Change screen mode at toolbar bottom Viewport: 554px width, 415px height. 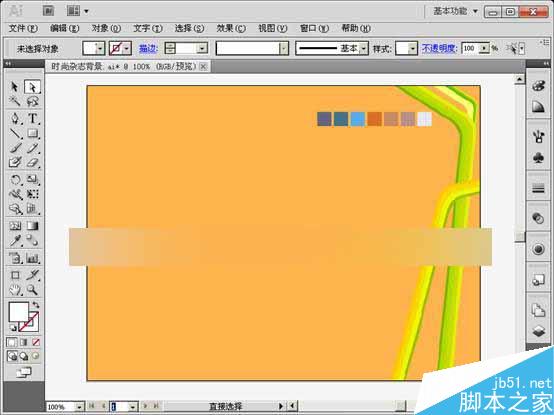[x=24, y=372]
